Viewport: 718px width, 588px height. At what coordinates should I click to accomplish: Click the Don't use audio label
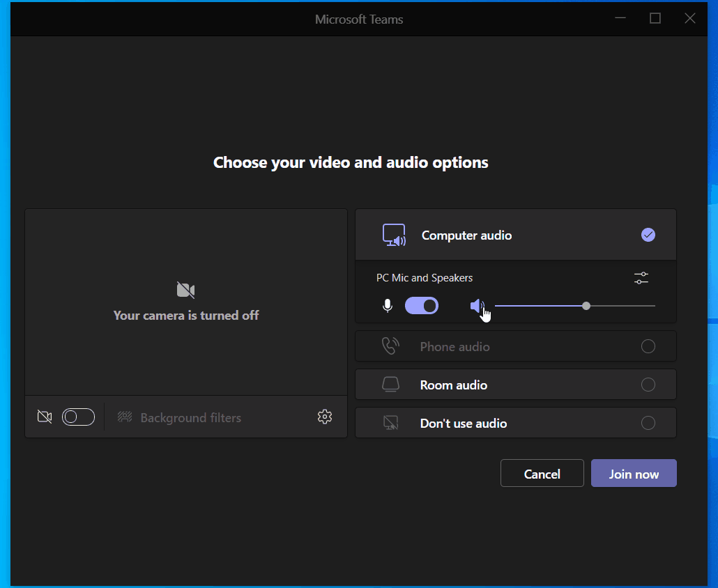click(464, 424)
